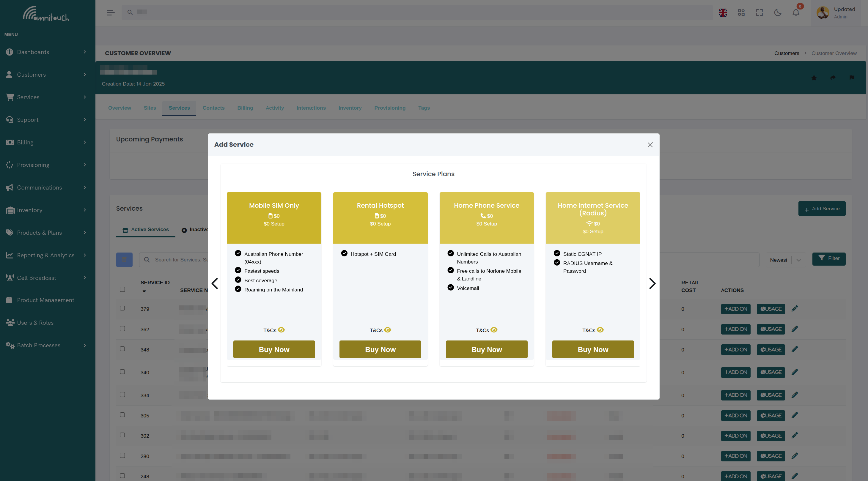Open the Inactive Services tab
Image resolution: width=868 pixels, height=481 pixels.
[200, 229]
